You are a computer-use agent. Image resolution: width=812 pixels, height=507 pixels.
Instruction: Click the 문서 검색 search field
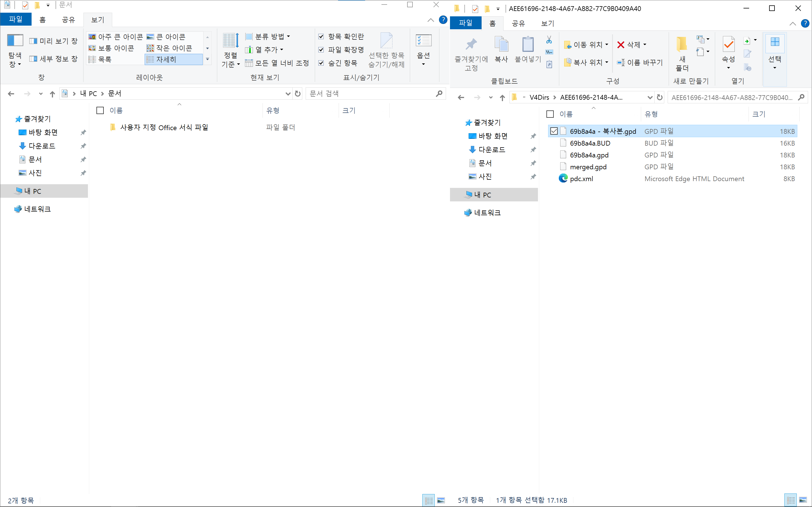pyautogui.click(x=369, y=94)
